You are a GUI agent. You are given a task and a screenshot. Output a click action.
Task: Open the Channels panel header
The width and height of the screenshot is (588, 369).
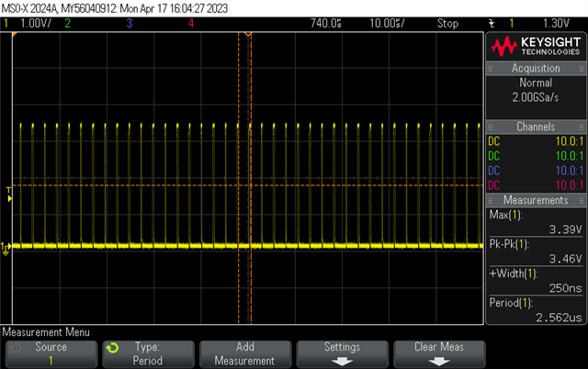coord(535,126)
